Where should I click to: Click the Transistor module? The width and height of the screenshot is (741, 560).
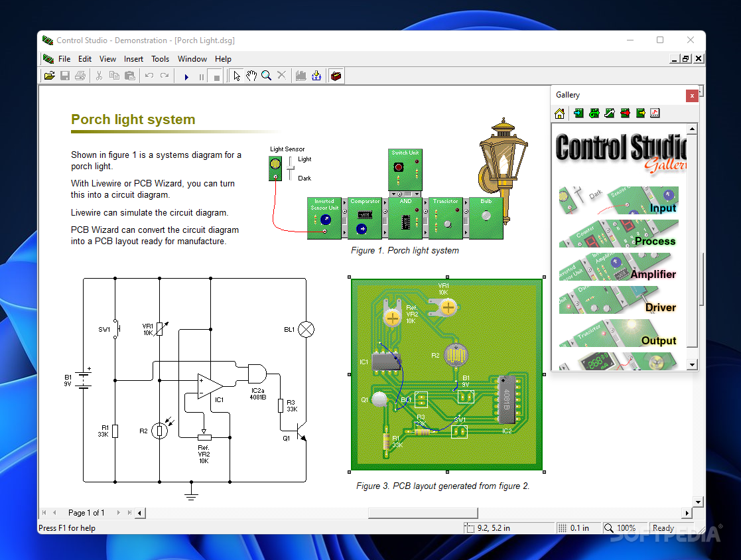point(446,218)
